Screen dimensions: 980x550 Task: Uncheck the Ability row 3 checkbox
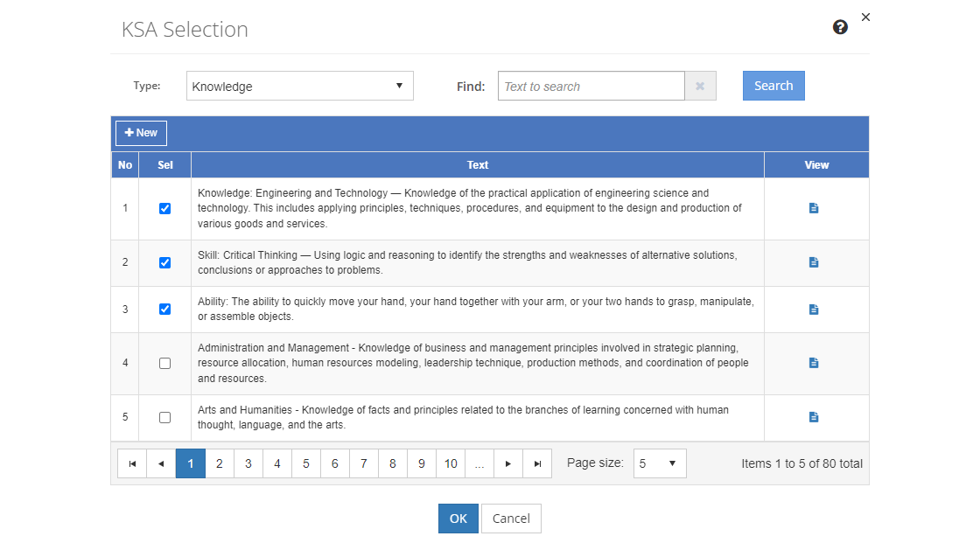[165, 309]
